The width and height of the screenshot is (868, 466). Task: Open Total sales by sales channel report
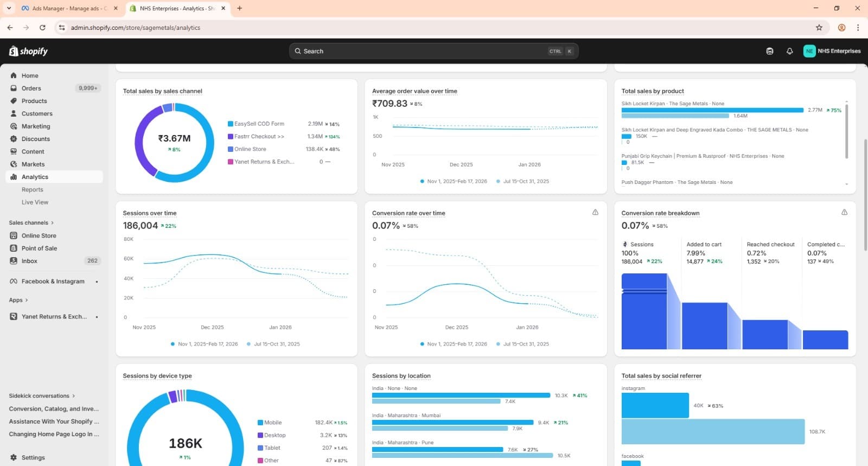click(162, 91)
